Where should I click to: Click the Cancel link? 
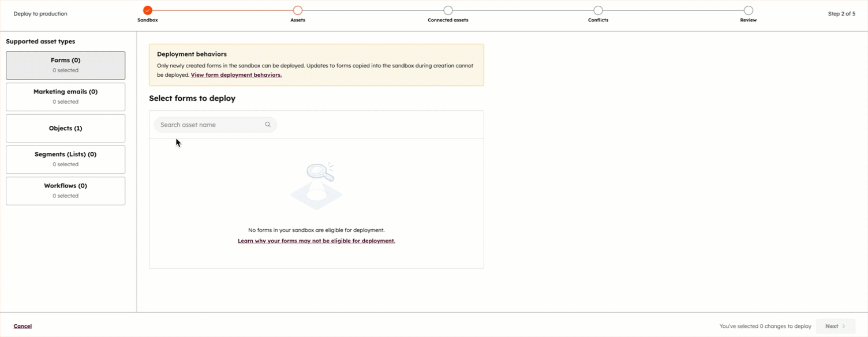click(23, 326)
